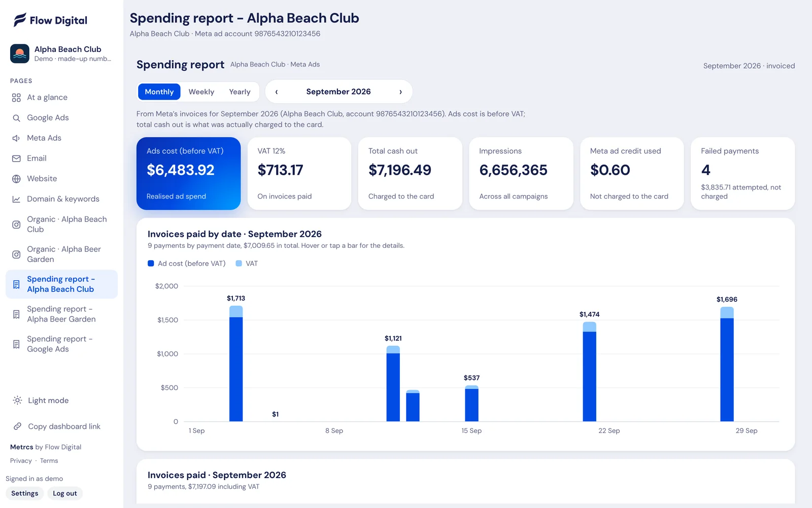Click the VAT legend swatch
The image size is (812, 508).
239,264
